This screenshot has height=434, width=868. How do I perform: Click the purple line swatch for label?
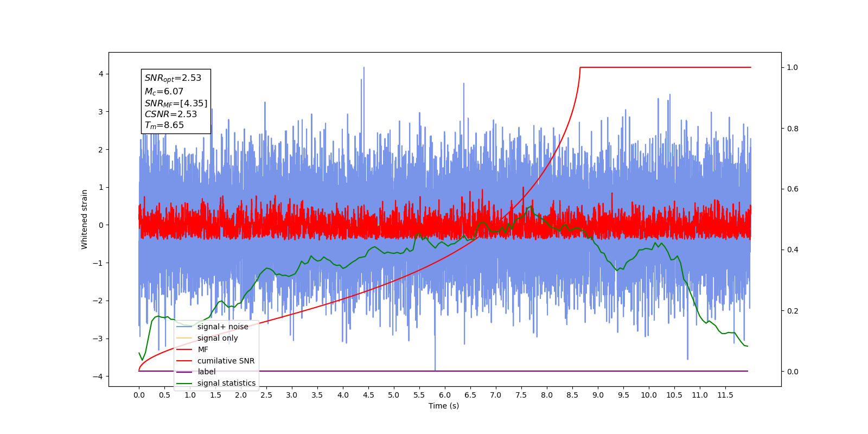tap(184, 372)
